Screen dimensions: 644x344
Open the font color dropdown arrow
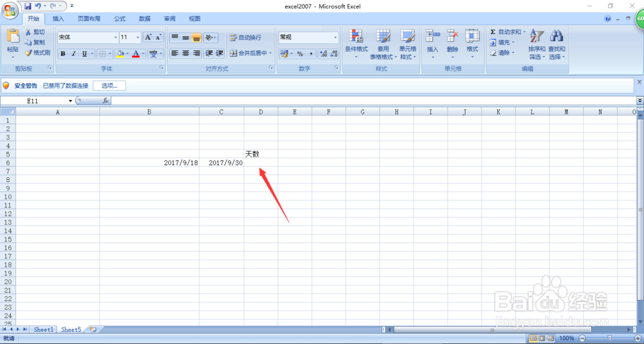pyautogui.click(x=144, y=54)
